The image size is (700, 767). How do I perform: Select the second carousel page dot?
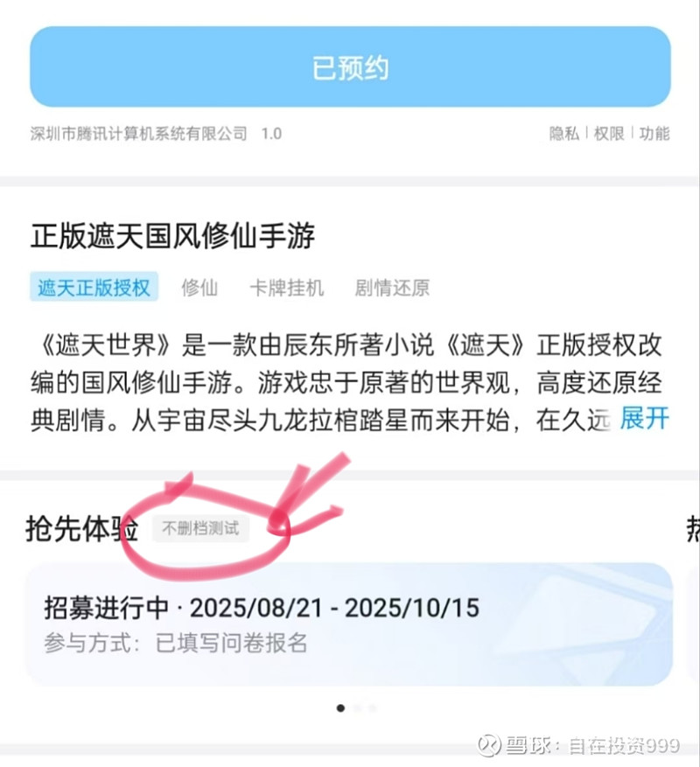tap(357, 708)
